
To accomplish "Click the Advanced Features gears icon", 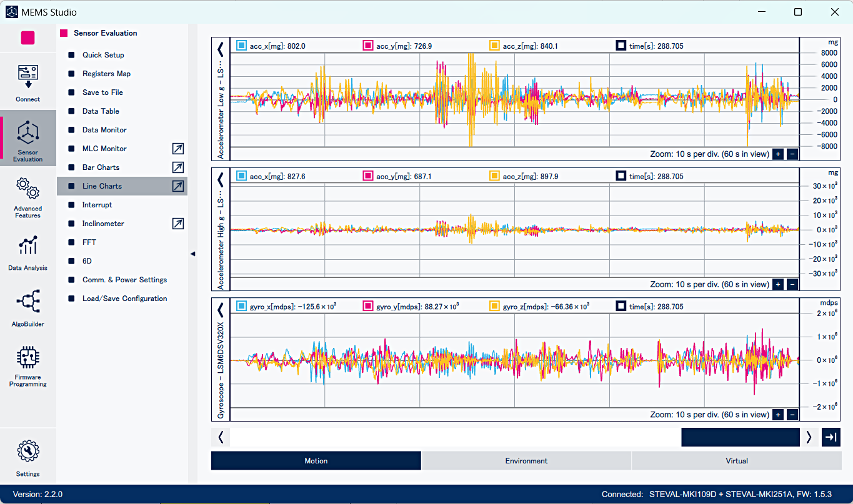I will [x=27, y=189].
